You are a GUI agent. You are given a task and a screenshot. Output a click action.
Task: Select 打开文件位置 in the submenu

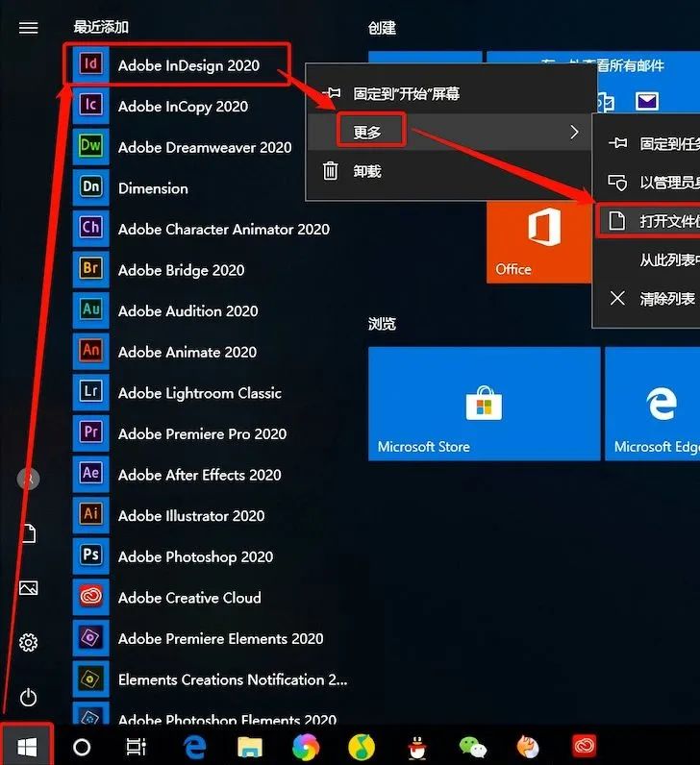pos(648,221)
